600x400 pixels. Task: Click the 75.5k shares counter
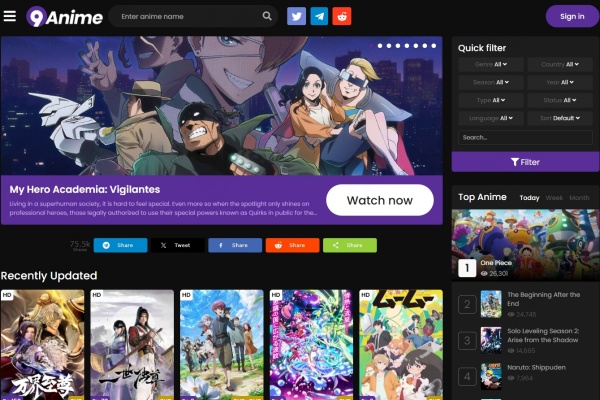(x=80, y=245)
